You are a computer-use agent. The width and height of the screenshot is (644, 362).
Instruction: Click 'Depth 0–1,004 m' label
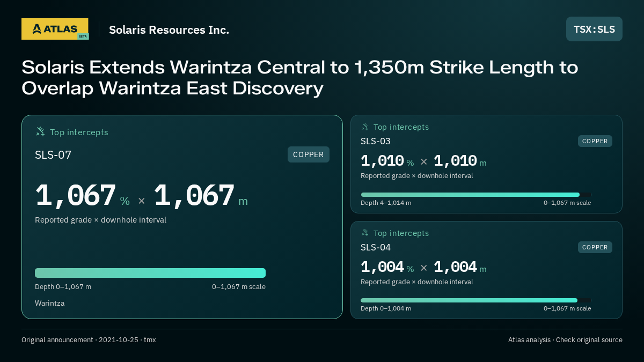[386, 308]
